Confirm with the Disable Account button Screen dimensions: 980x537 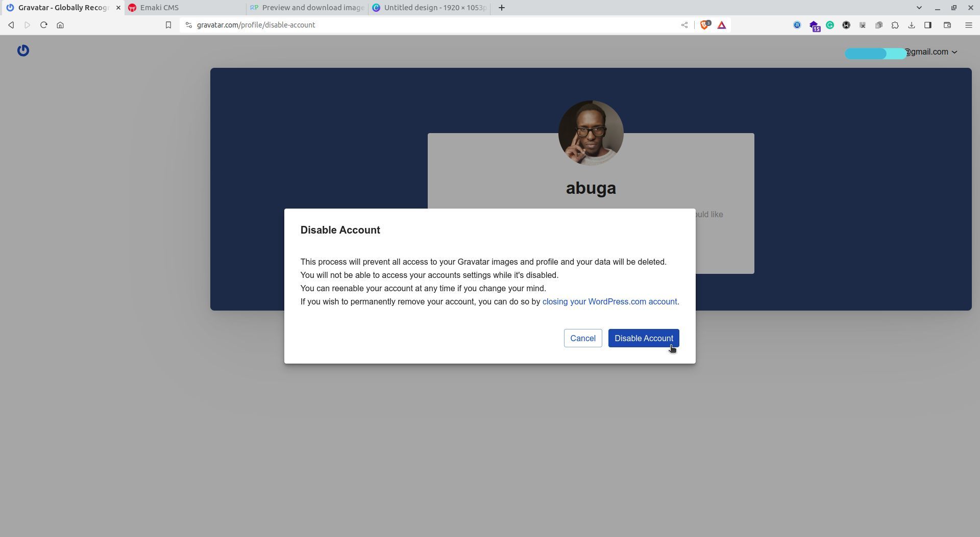643,338
